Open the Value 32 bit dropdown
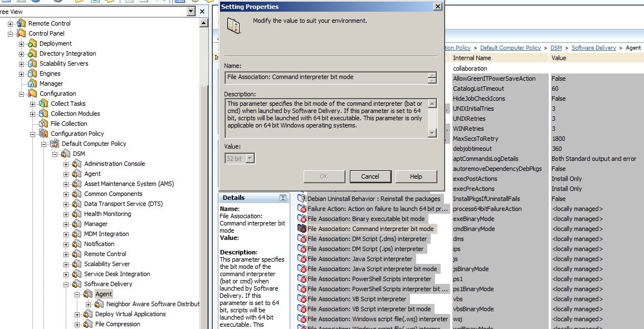 coord(250,159)
